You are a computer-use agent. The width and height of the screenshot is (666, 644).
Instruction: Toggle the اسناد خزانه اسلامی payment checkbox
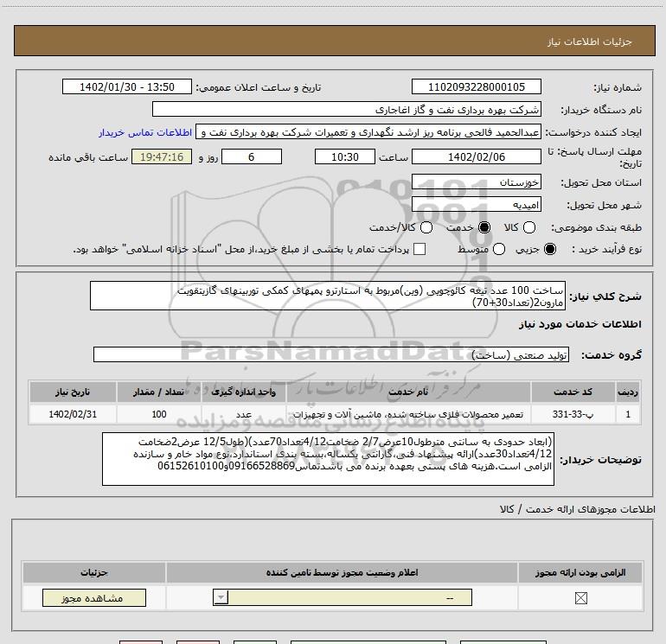419,249
